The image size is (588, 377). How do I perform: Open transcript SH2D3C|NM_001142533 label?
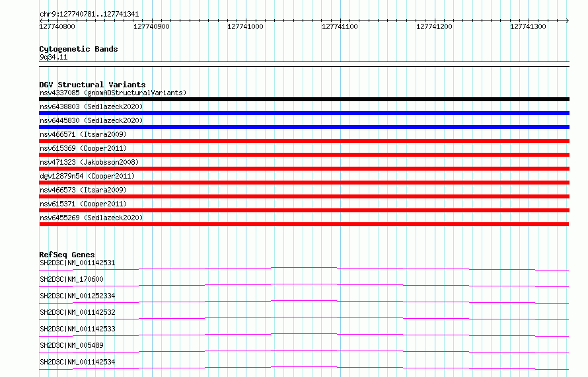pyautogui.click(x=77, y=329)
